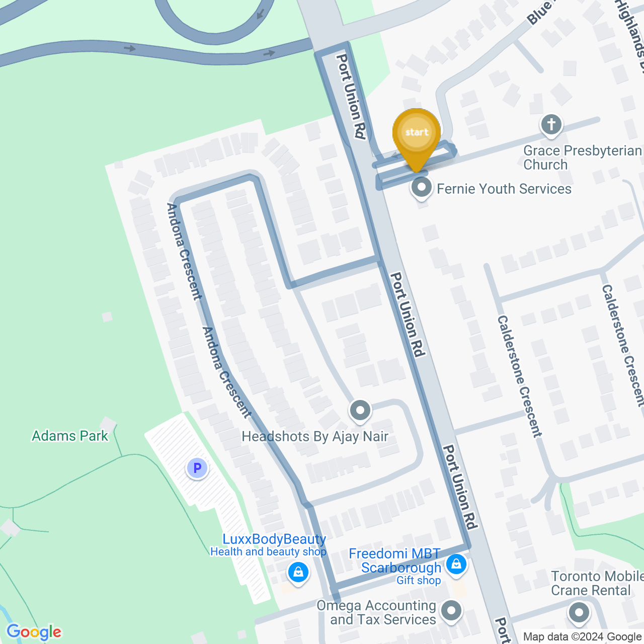Select the Freedomi MBT Scarborough label
The width and height of the screenshot is (644, 644).
pos(395,560)
